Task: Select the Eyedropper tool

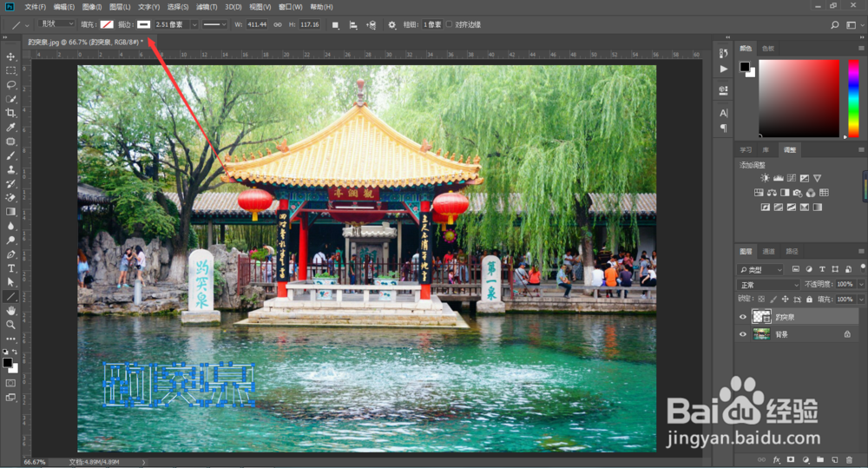Action: (10, 128)
